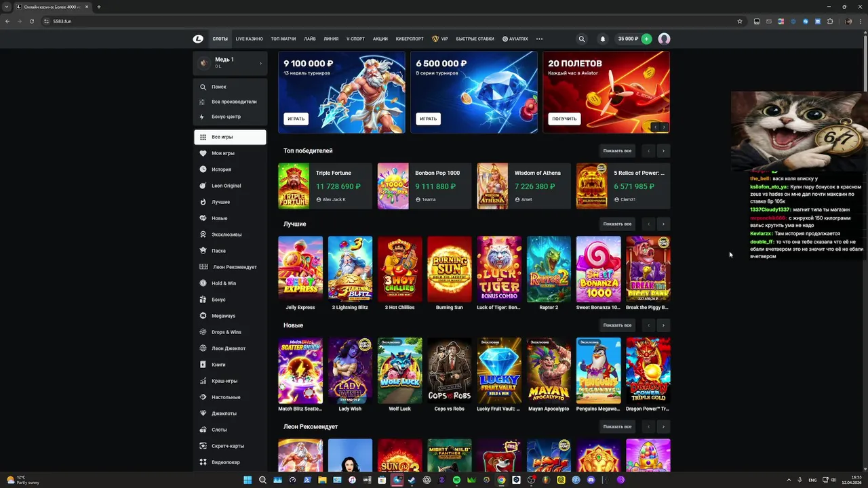
Task: Select Все игры in sidebar
Action: [x=230, y=137]
